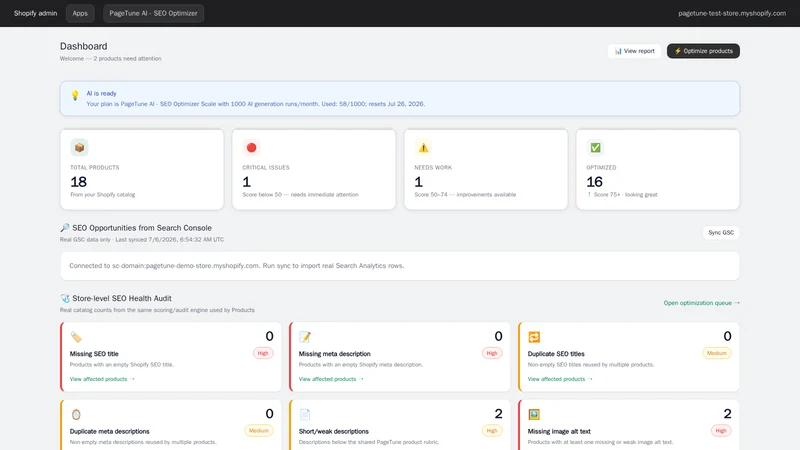Click 'Last synced' GSC timestamp text

coord(169,239)
